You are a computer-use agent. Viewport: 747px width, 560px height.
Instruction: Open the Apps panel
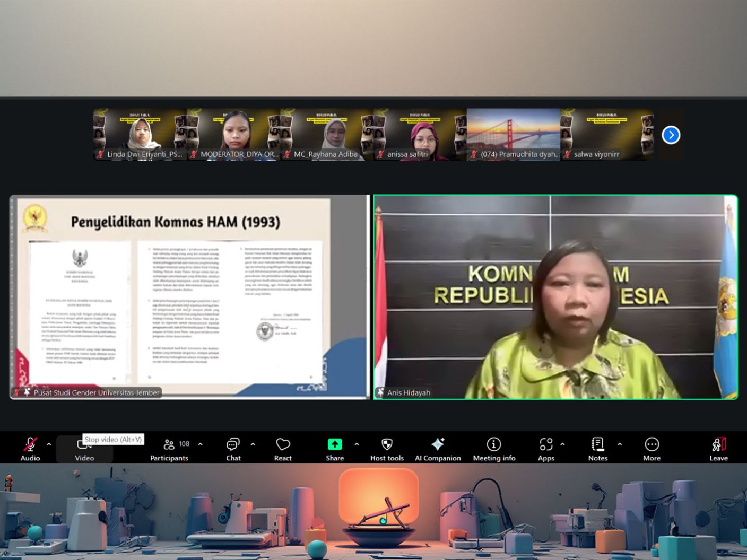[545, 449]
